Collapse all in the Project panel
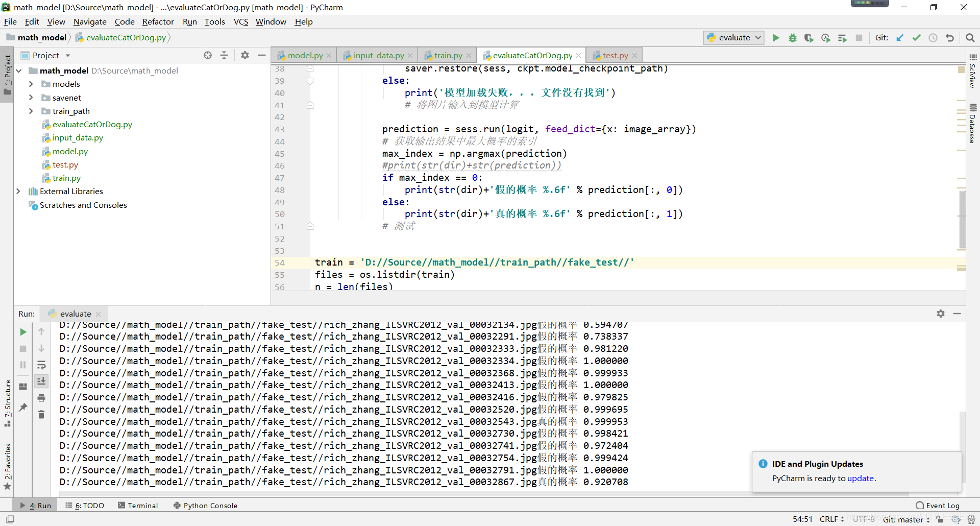The height and width of the screenshot is (526, 980). pyautogui.click(x=224, y=55)
